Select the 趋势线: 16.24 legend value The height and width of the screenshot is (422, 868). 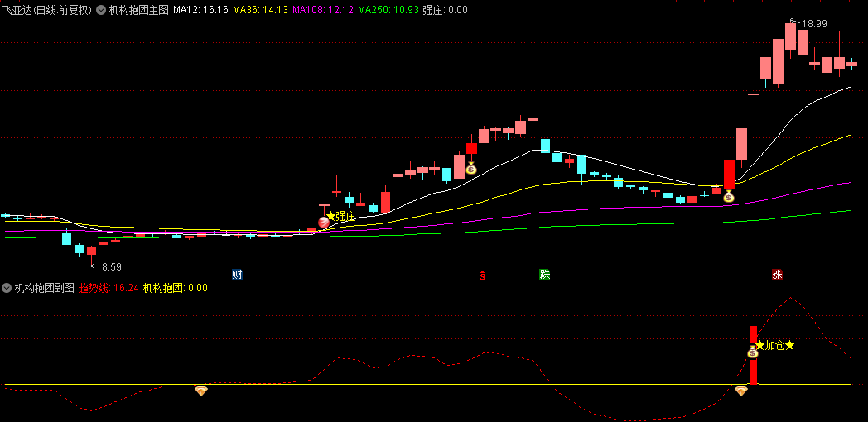point(108,288)
